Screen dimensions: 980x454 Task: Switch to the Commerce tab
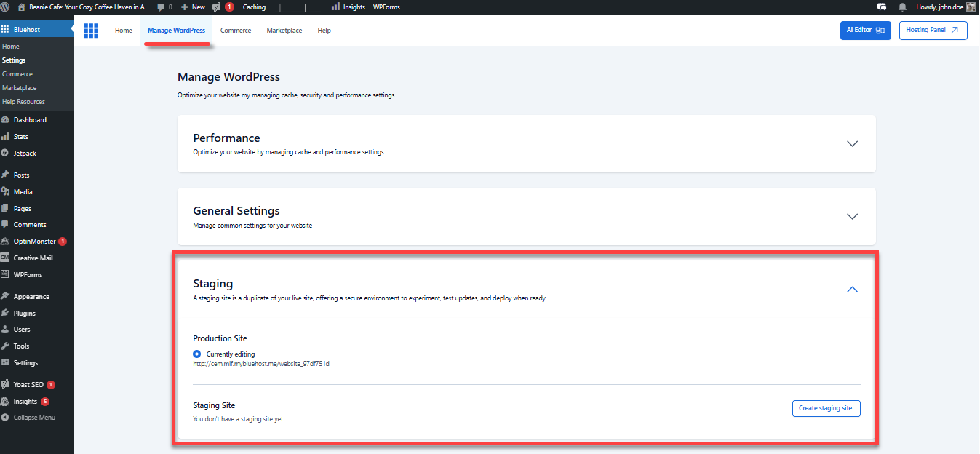pyautogui.click(x=235, y=31)
